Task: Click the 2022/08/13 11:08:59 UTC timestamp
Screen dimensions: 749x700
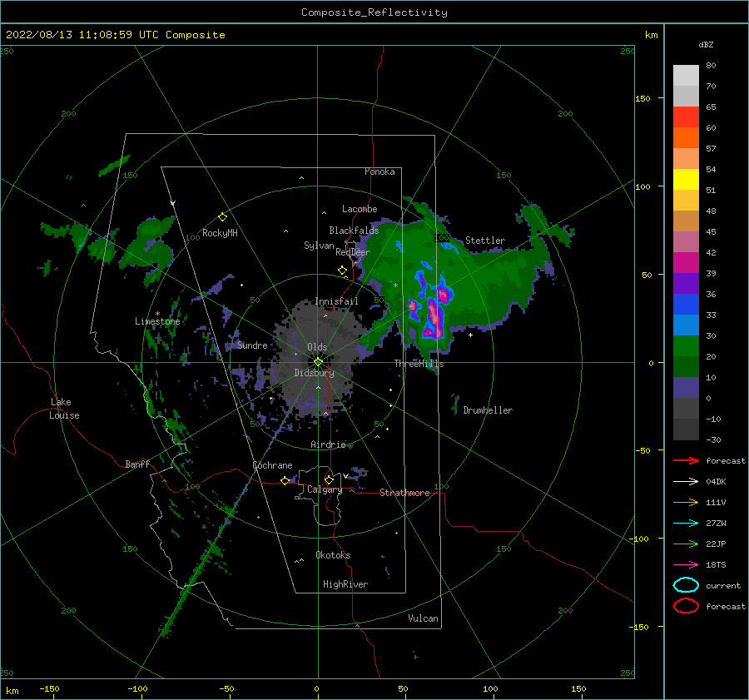Action: [82, 35]
